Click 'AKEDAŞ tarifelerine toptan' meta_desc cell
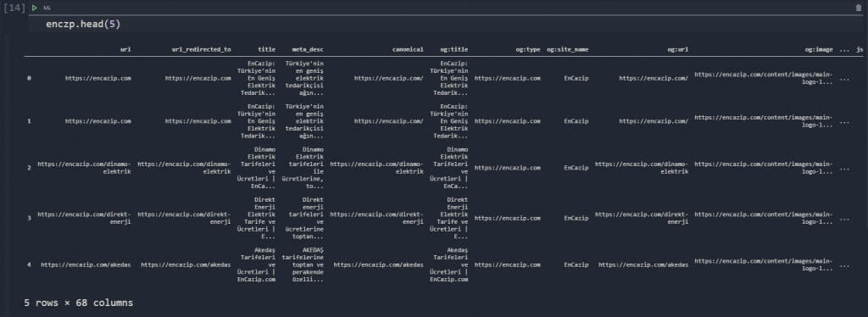Viewport: 868px width, 317px height. (303, 264)
